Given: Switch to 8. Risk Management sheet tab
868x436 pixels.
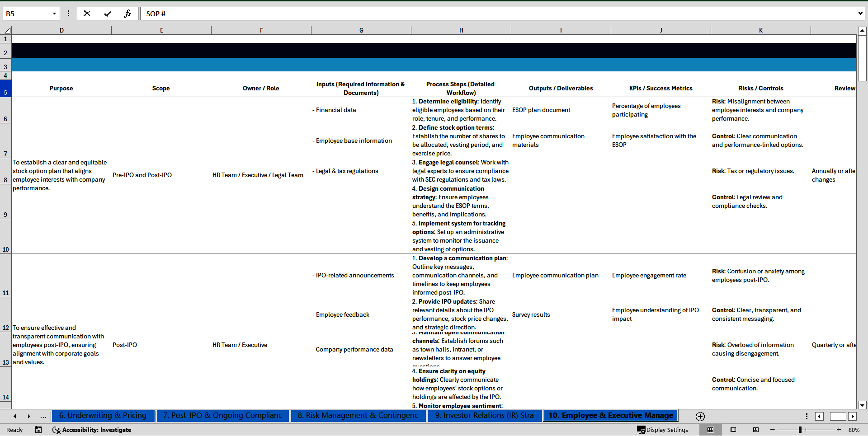Looking at the screenshot, I should point(358,416).
